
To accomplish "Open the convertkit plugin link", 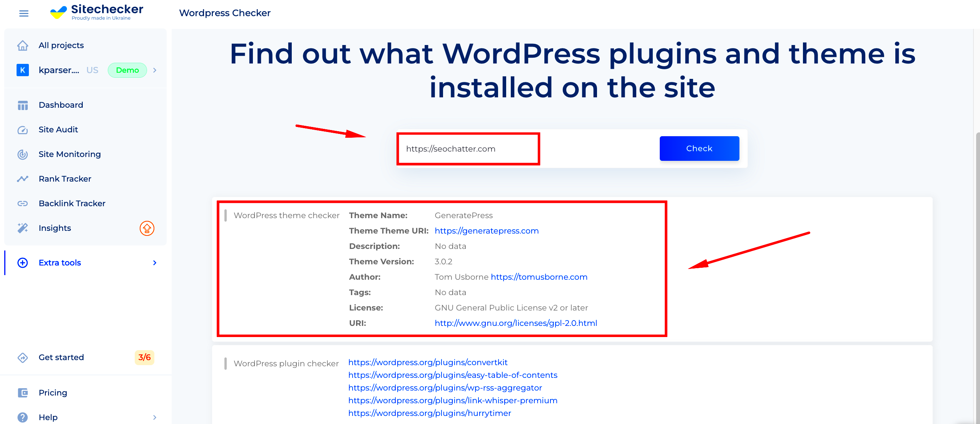I will 428,362.
